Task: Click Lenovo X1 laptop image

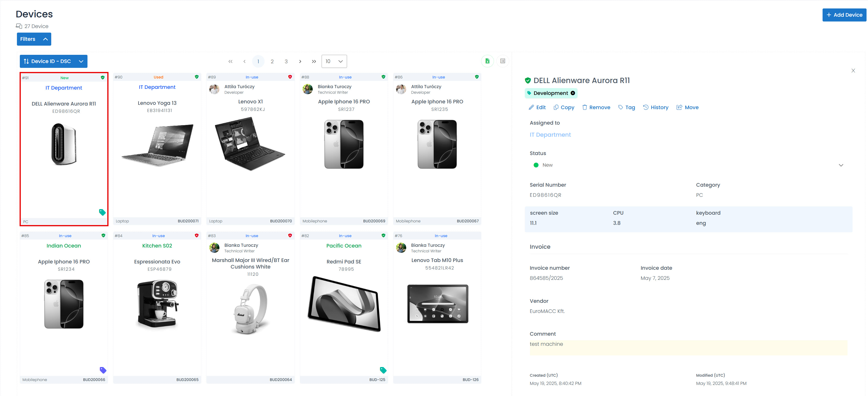Action: coord(250,144)
